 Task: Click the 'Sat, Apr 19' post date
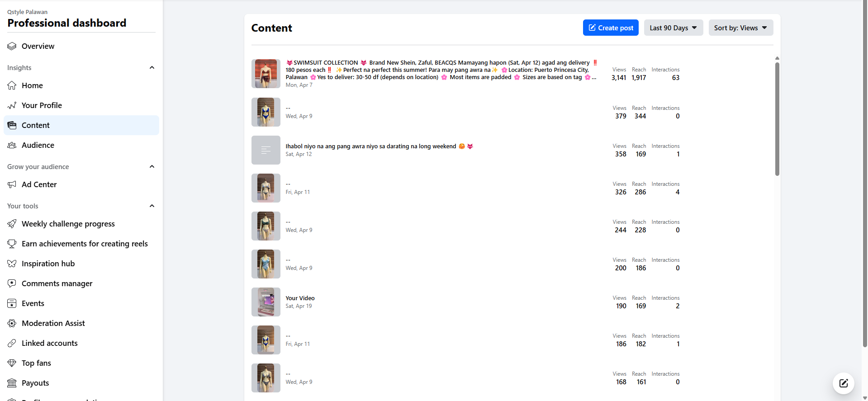pyautogui.click(x=299, y=306)
